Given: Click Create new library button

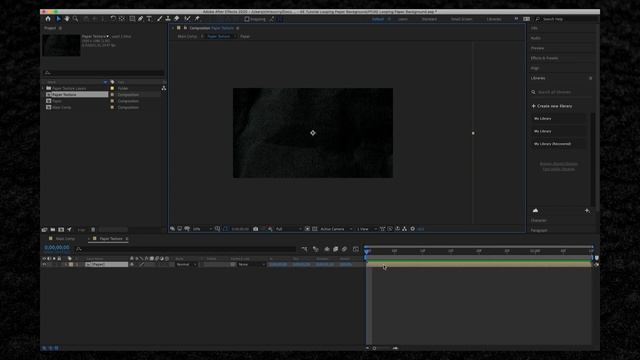Looking at the screenshot, I should [552, 106].
